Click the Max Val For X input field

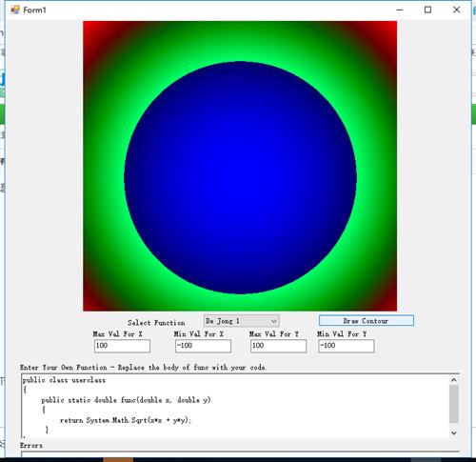click(122, 346)
